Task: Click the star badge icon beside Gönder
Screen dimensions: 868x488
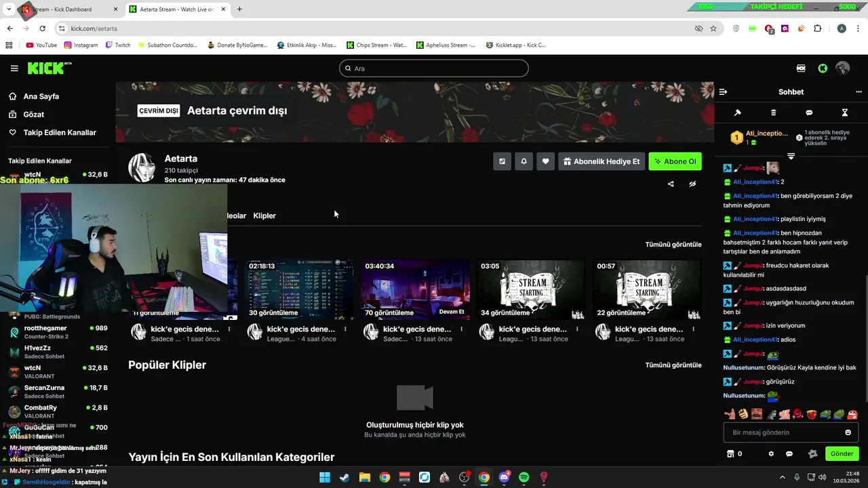Action: pyautogui.click(x=812, y=453)
